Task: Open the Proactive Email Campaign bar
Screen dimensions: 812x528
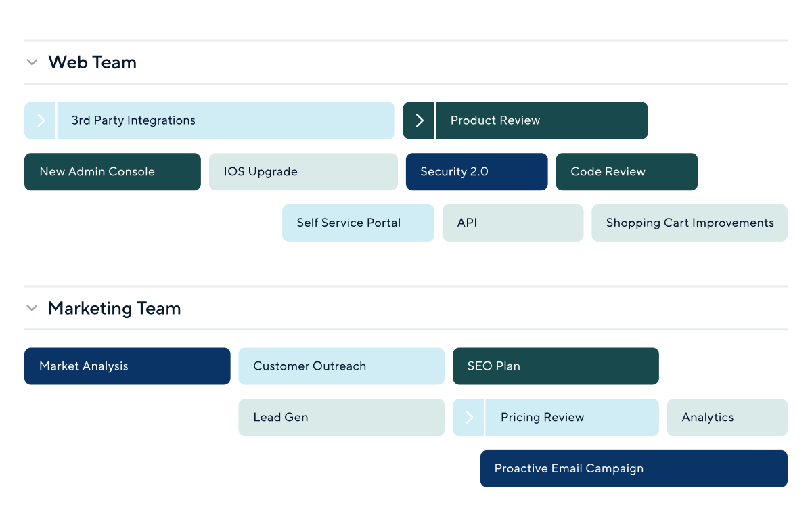Action: [634, 468]
